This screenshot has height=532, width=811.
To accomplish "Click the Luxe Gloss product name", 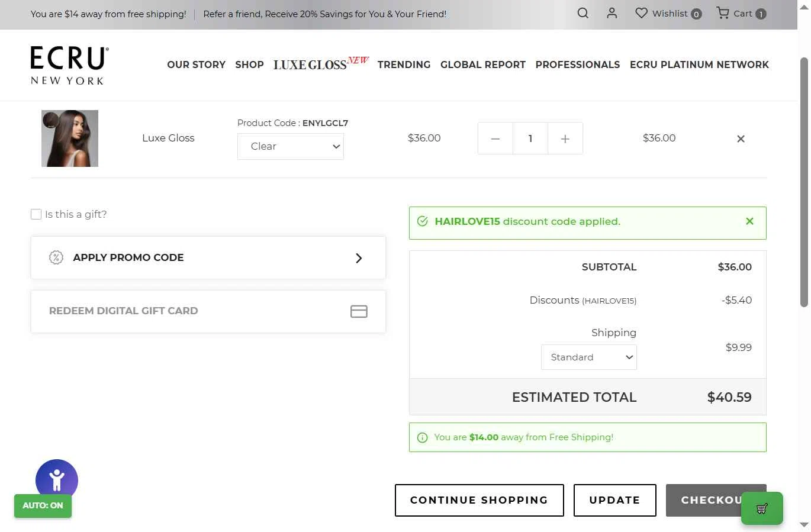I will coord(168,138).
